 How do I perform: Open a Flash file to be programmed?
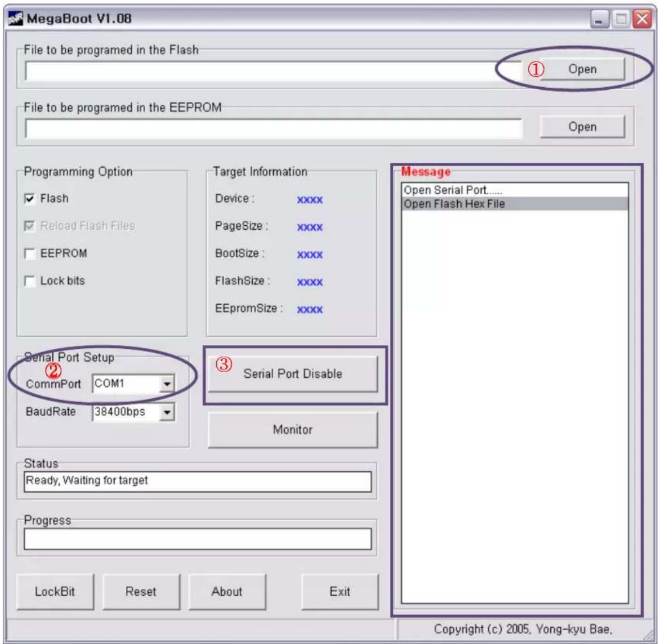click(582, 69)
